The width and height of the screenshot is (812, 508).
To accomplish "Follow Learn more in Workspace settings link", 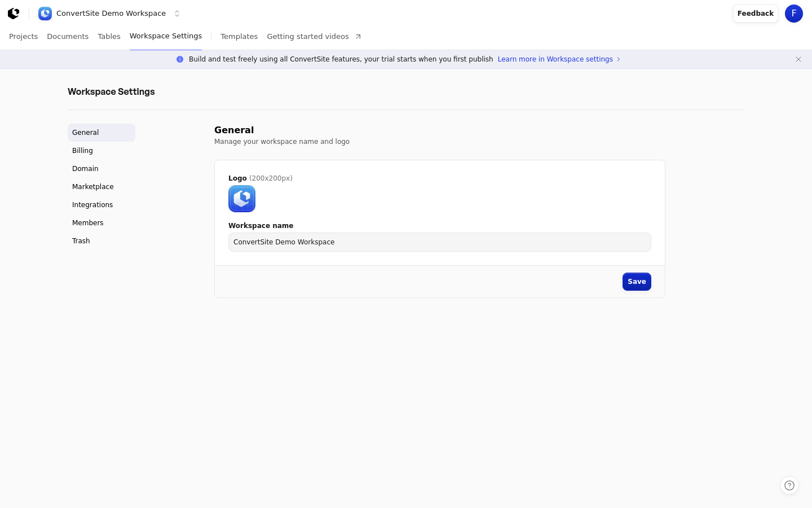I will point(555,59).
